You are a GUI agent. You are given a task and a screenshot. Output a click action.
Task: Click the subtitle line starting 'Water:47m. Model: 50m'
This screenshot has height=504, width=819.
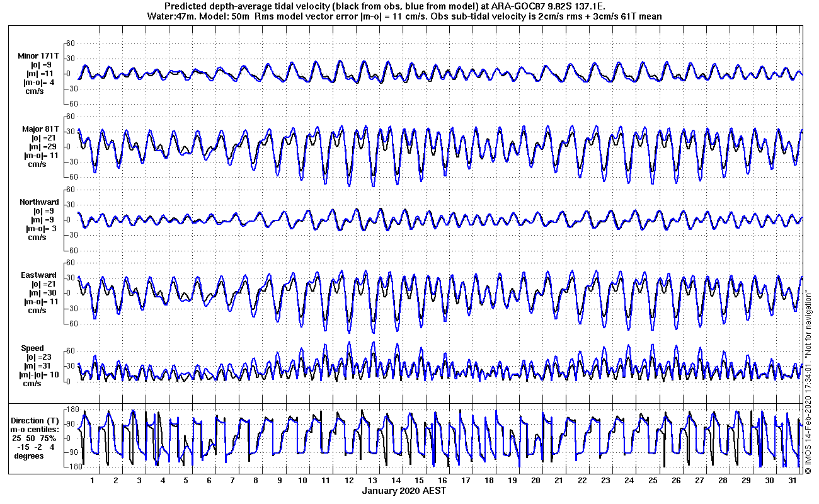pos(404,16)
